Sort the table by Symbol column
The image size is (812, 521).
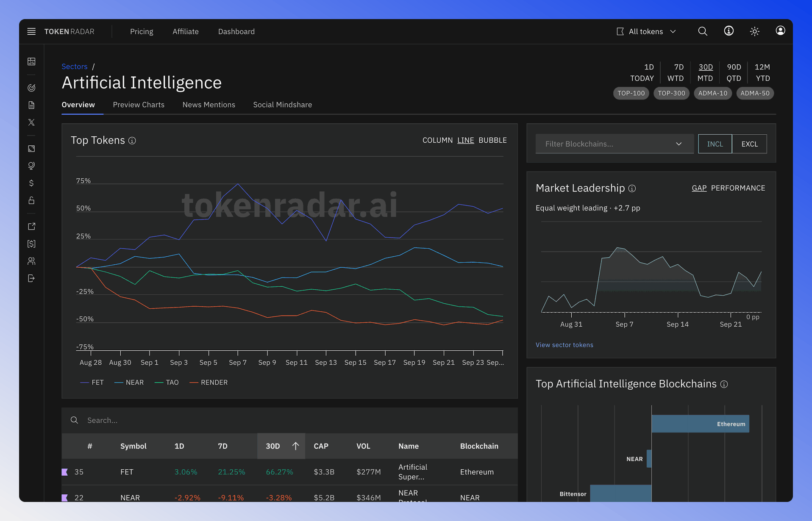tap(133, 446)
